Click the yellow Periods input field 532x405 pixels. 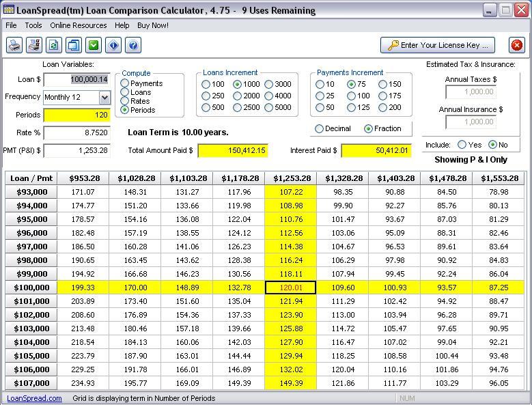pos(77,115)
